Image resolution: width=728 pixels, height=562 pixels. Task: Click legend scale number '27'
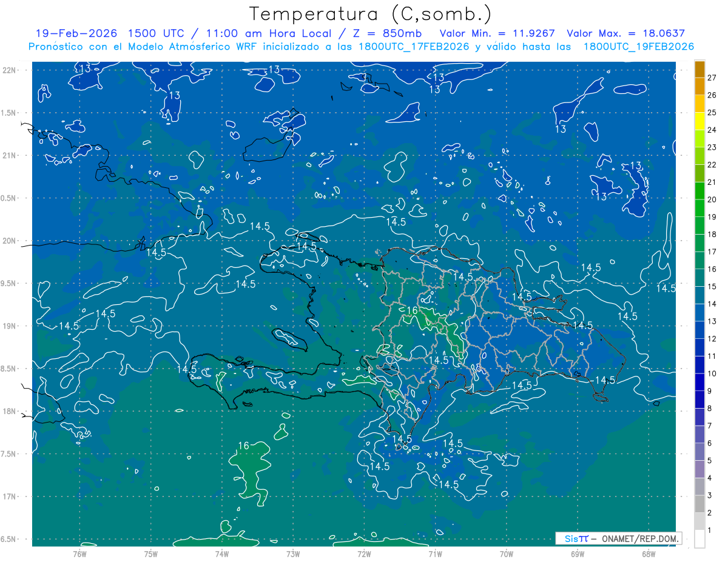(x=712, y=78)
